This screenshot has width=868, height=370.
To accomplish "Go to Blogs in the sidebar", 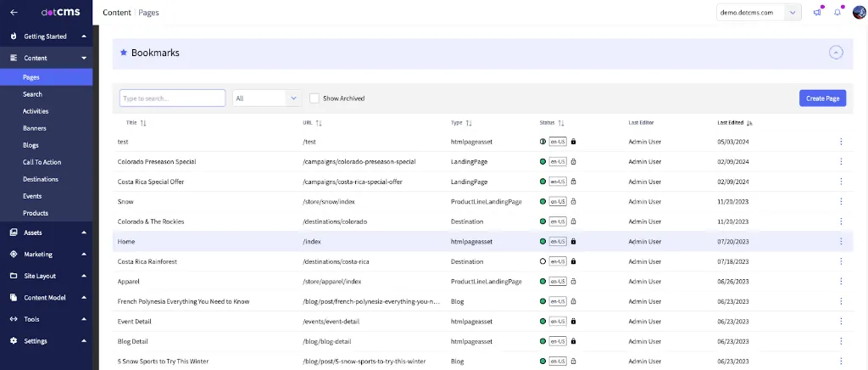I will coord(31,145).
